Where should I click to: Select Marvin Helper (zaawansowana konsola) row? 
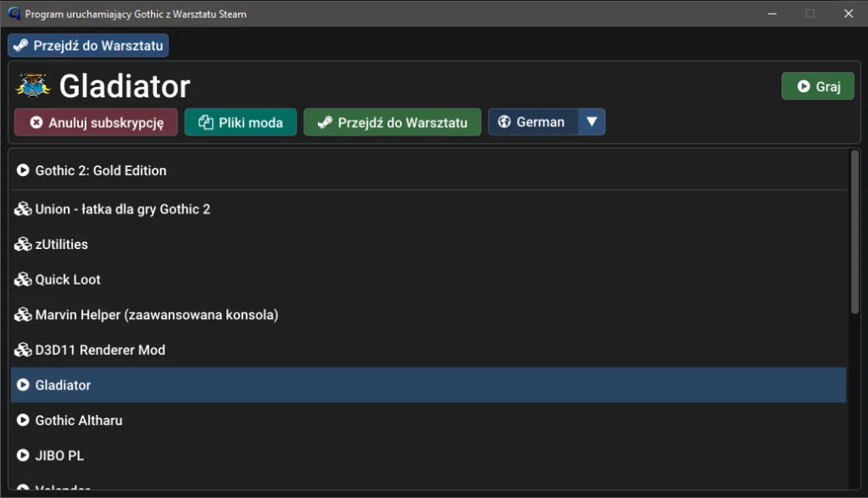pyautogui.click(x=428, y=315)
